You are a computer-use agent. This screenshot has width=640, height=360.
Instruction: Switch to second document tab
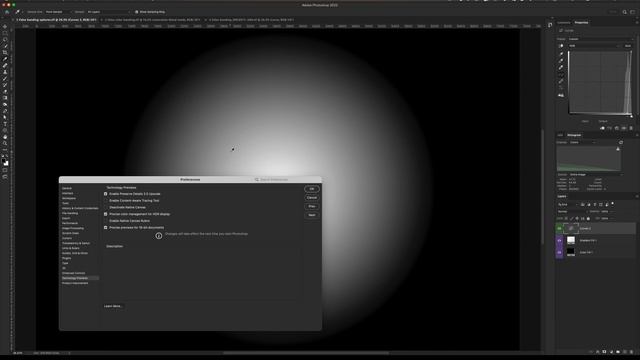153,20
